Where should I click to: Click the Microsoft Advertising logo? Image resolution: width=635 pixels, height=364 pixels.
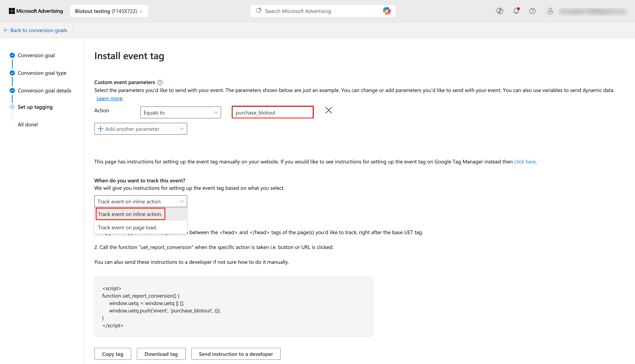[36, 11]
